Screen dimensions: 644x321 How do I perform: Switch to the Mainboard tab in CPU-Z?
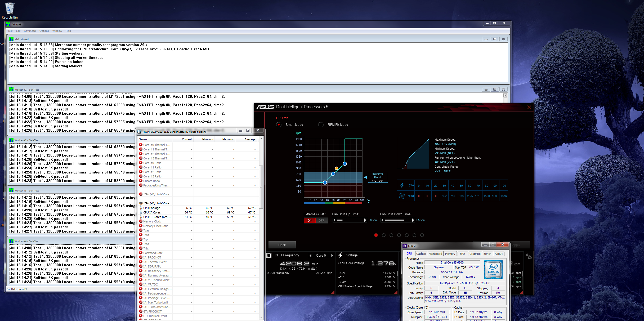(435, 253)
